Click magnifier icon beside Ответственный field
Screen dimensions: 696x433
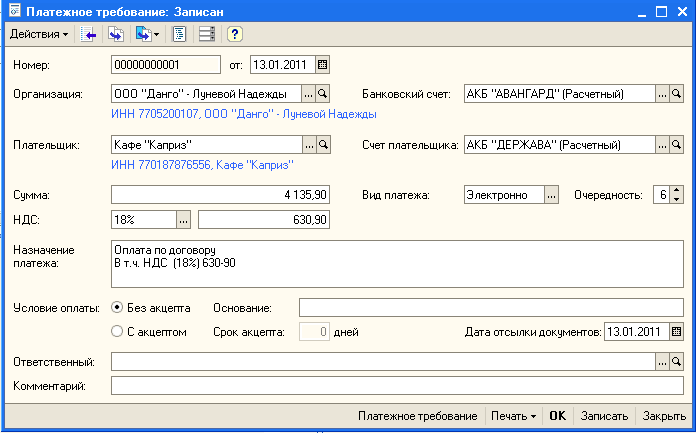click(x=676, y=361)
